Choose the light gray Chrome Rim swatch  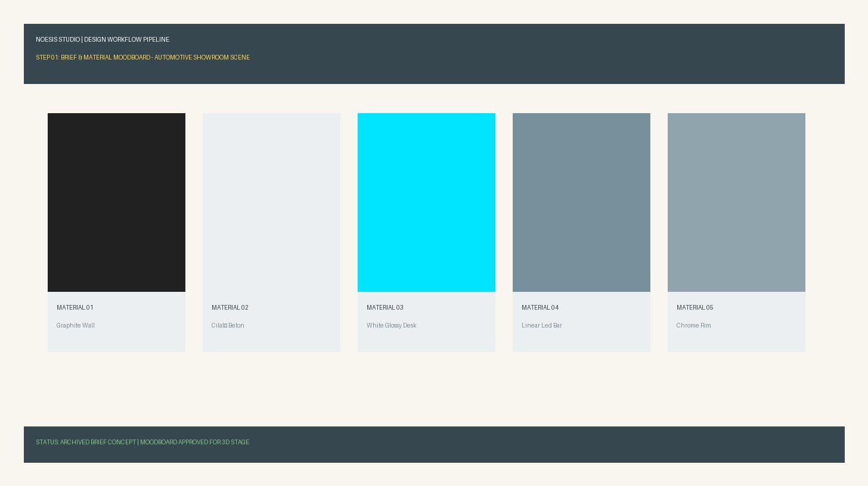(x=736, y=202)
